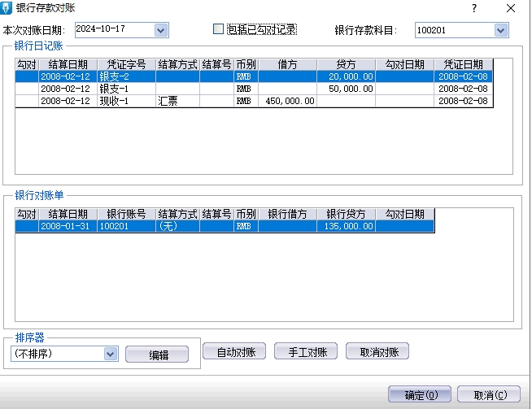Click the journal 凭证日期 column header
The height and width of the screenshot is (409, 532).
pos(463,64)
